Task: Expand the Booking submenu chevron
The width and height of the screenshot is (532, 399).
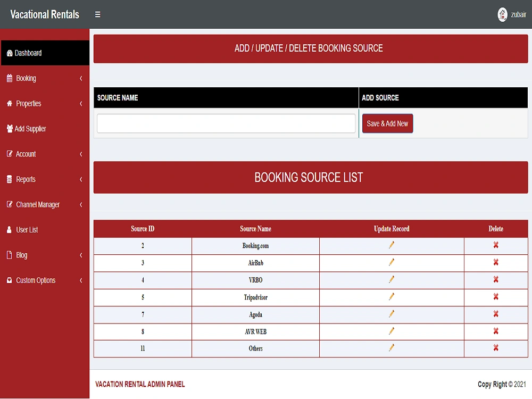Action: 81,78
